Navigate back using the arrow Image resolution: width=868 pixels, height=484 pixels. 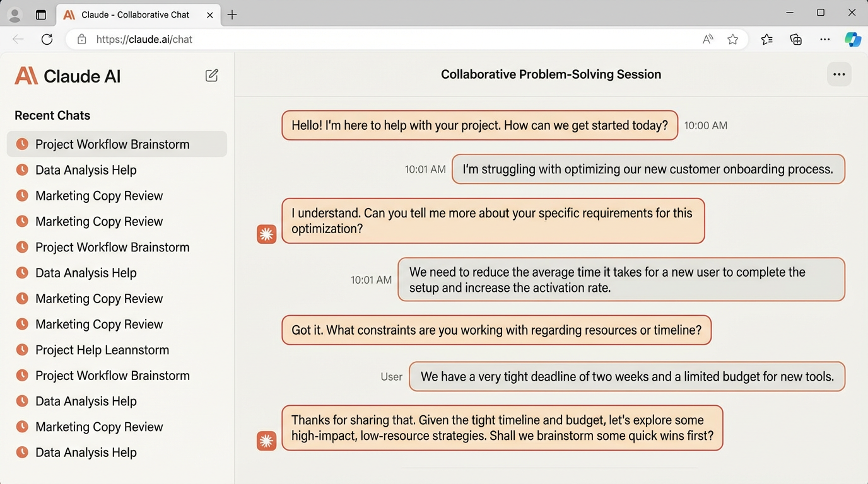point(18,39)
